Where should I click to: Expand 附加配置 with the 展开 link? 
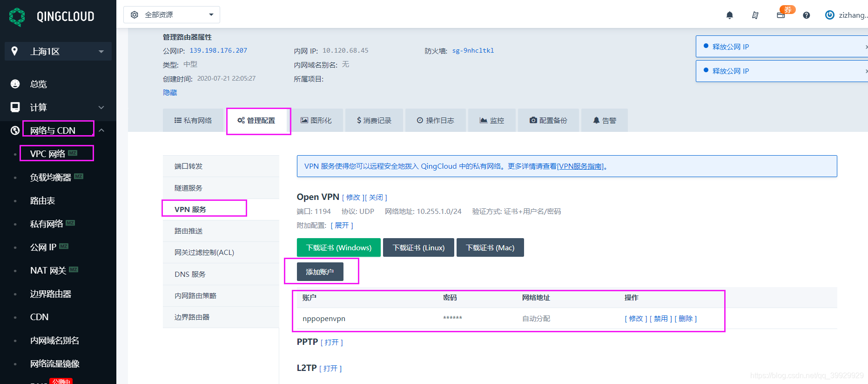click(342, 226)
